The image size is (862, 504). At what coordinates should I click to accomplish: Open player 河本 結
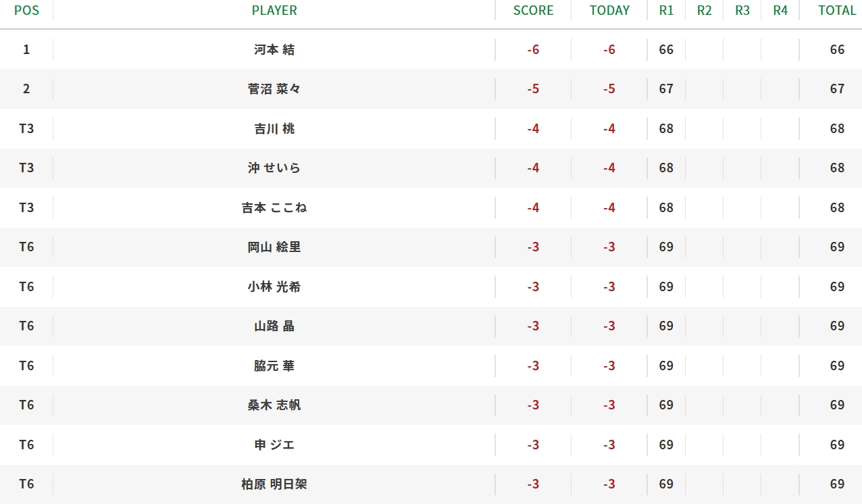[274, 49]
